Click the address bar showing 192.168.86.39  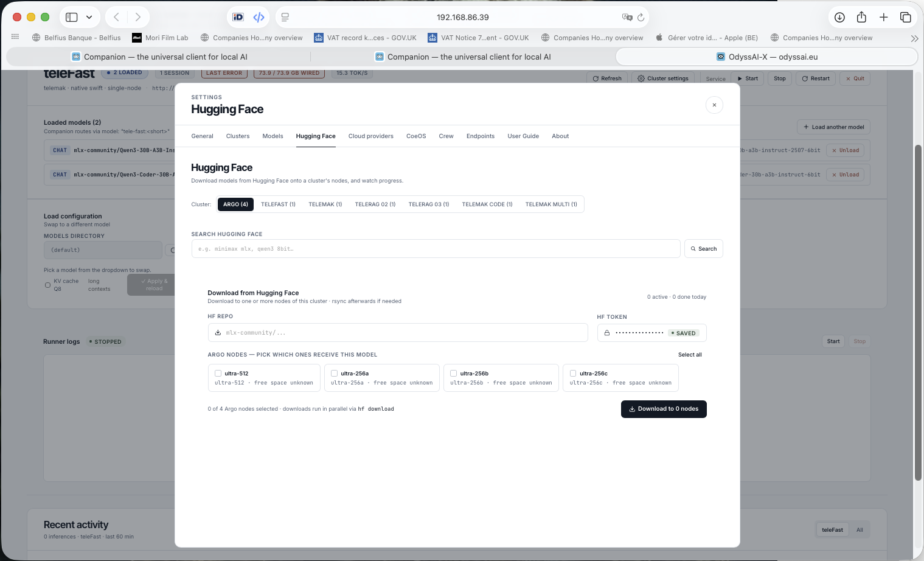[x=462, y=17]
